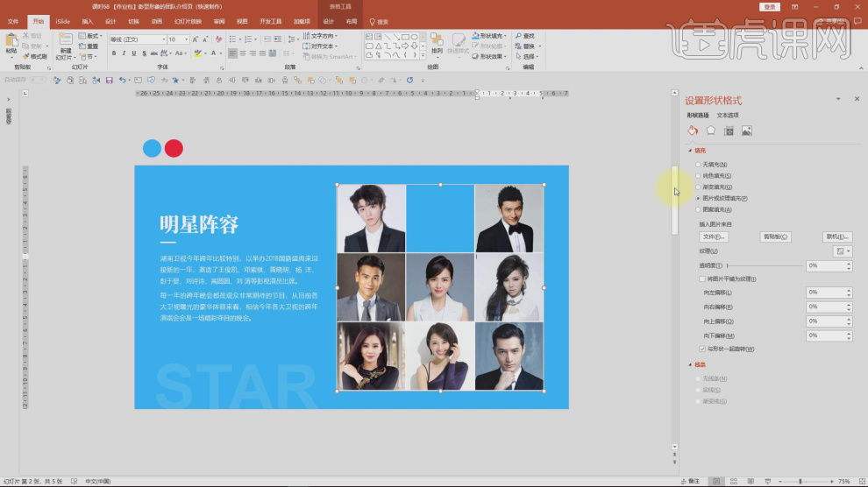Select the 渐变填充 (gradient fill) option
The image size is (868, 487).
pyautogui.click(x=698, y=187)
